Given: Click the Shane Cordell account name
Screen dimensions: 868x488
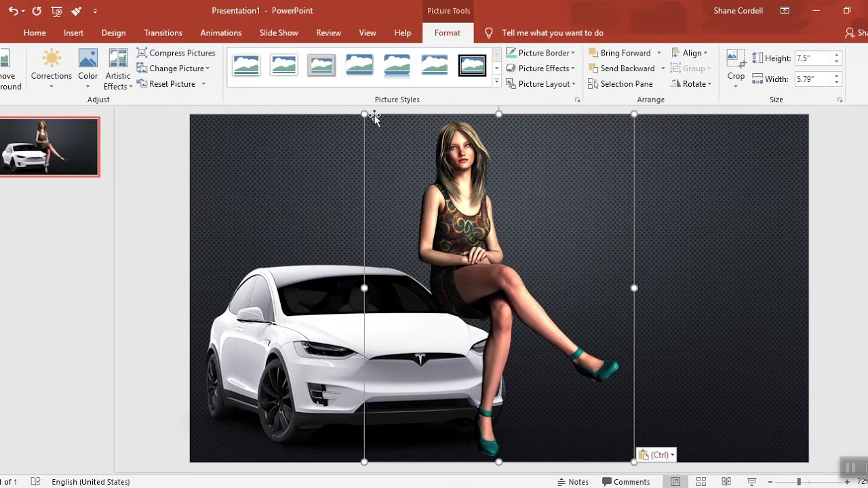Looking at the screenshot, I should (x=738, y=11).
